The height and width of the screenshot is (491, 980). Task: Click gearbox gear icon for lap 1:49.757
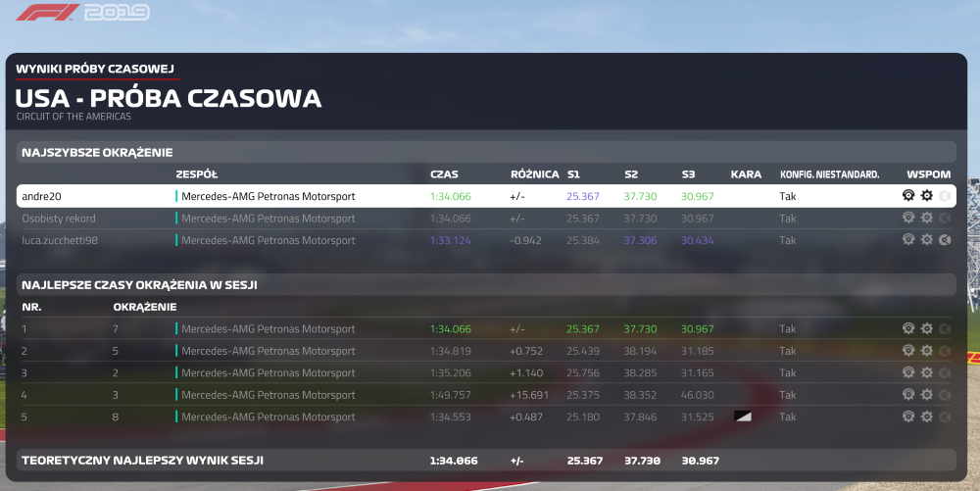tap(927, 395)
